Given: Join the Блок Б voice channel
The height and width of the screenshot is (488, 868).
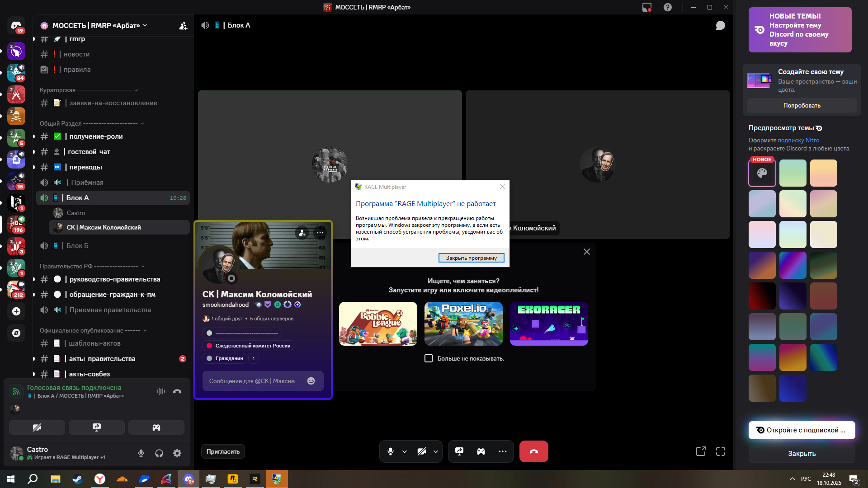Looking at the screenshot, I should pos(77,246).
